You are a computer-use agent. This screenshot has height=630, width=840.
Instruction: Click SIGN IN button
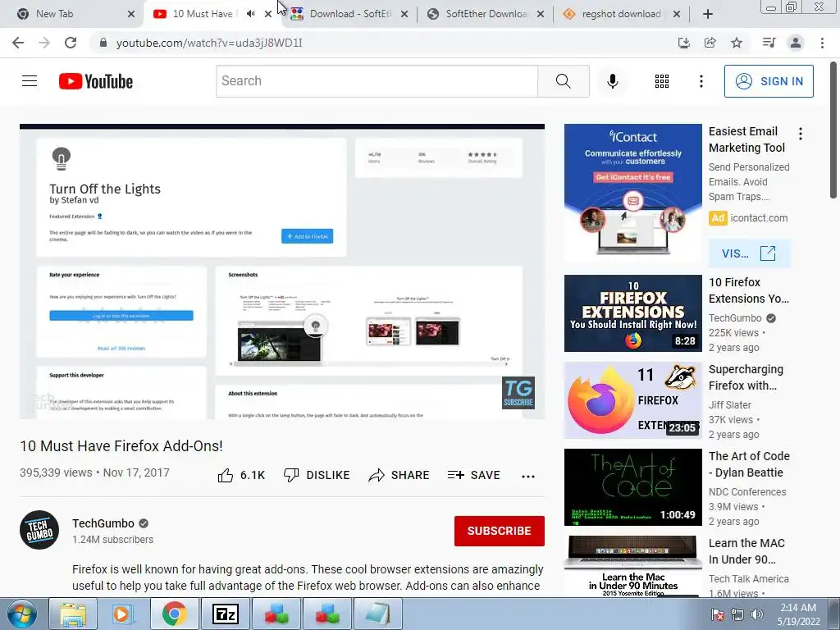pos(769,81)
